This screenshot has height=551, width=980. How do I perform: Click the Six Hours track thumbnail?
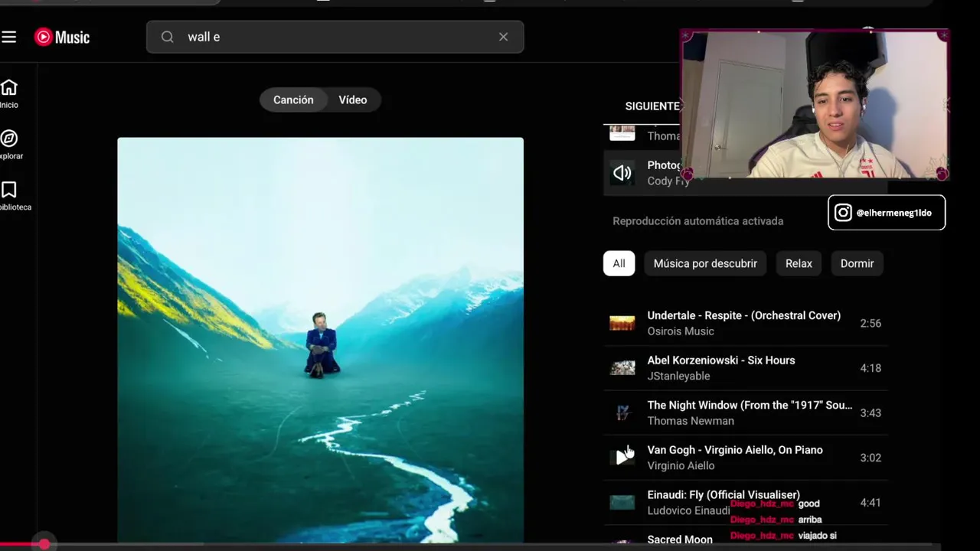pyautogui.click(x=622, y=368)
